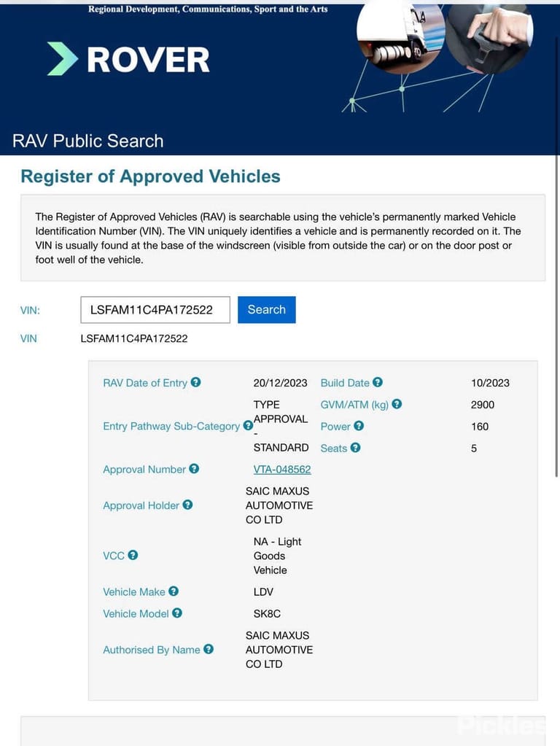Image resolution: width=560 pixels, height=746 pixels.
Task: Click the Power label
Action: click(335, 427)
